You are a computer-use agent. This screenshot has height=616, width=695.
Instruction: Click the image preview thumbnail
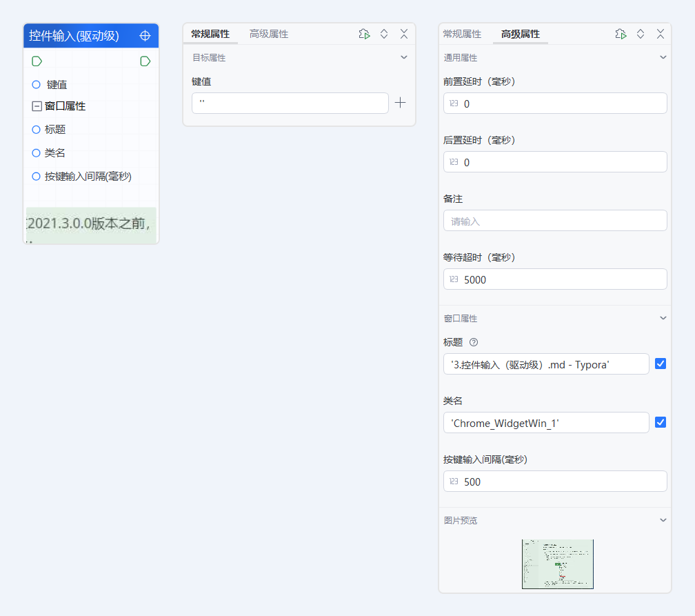pyautogui.click(x=557, y=564)
